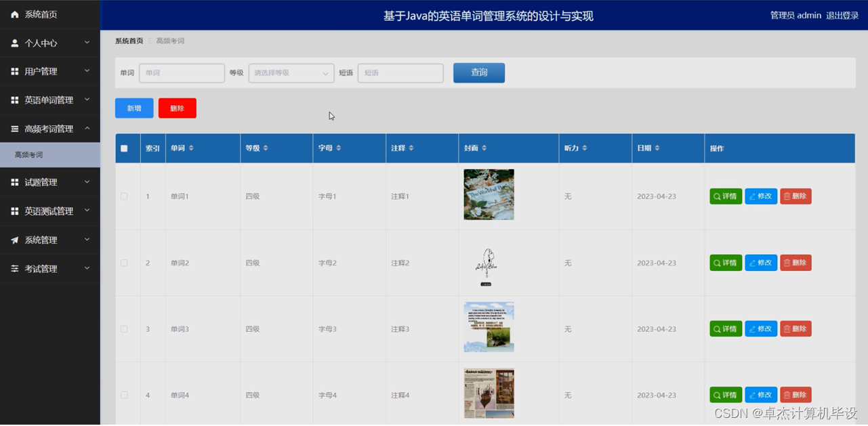Click the blue 新增 button
The image size is (868, 426).
(x=134, y=108)
